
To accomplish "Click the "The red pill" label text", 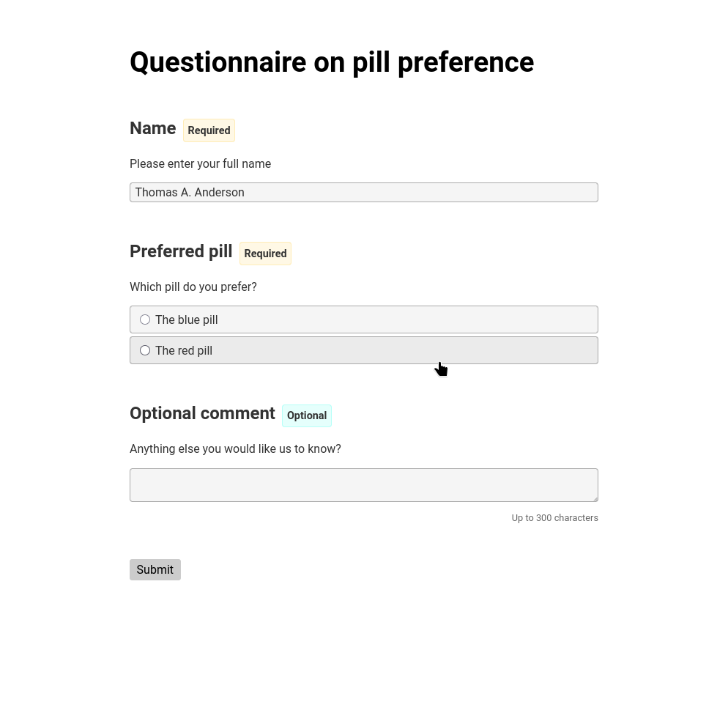I will coord(184,351).
